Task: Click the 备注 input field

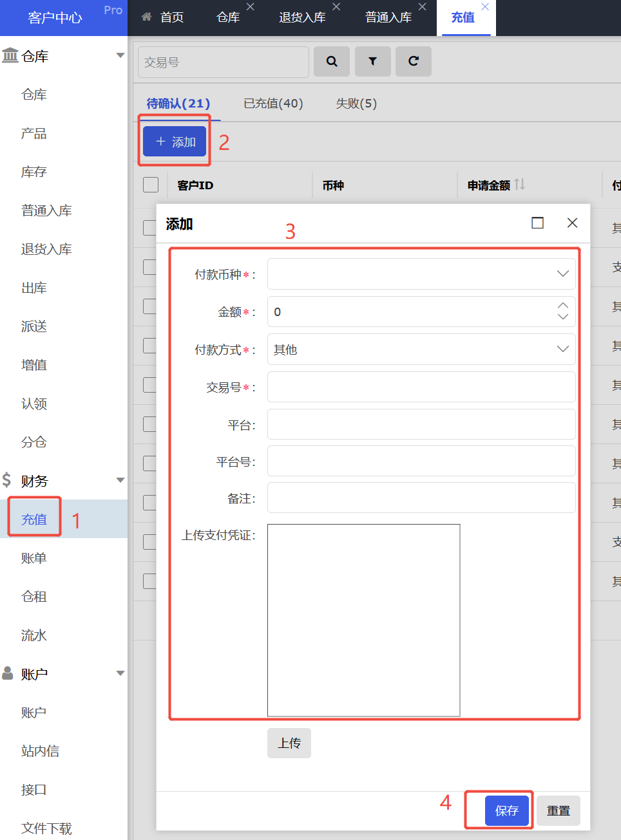Action: click(421, 498)
